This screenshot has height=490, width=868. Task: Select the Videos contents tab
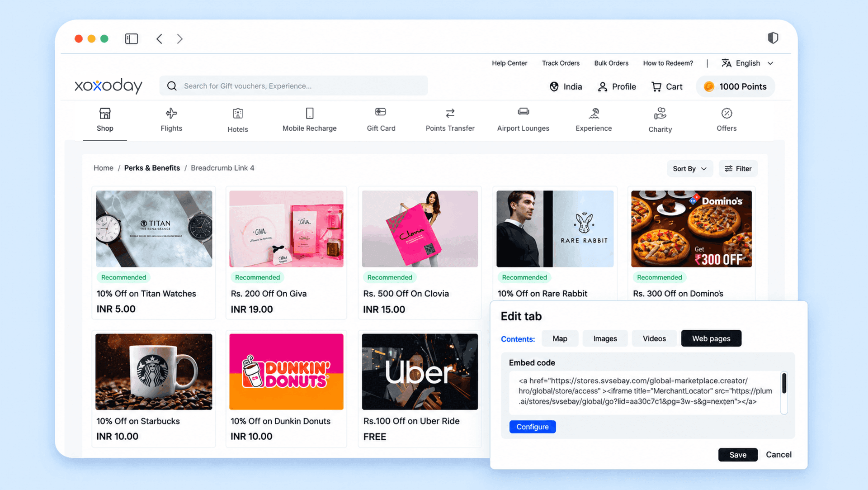654,338
